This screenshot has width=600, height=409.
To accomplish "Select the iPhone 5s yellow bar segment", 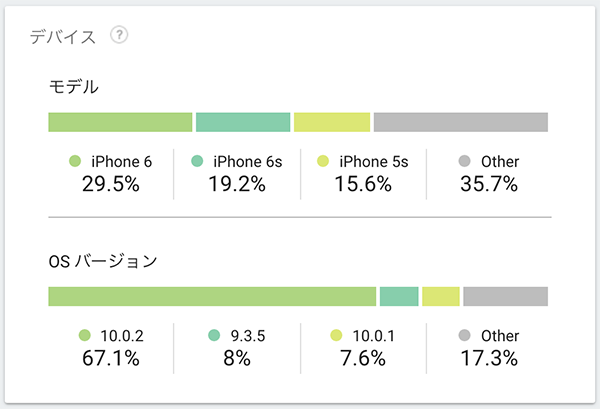I will click(x=332, y=122).
